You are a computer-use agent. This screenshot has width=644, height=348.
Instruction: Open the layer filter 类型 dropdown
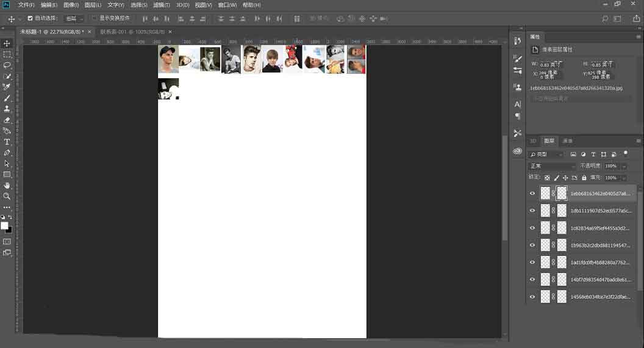pyautogui.click(x=546, y=154)
